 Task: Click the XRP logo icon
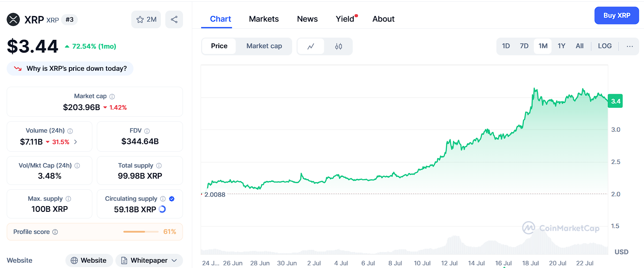click(x=14, y=19)
